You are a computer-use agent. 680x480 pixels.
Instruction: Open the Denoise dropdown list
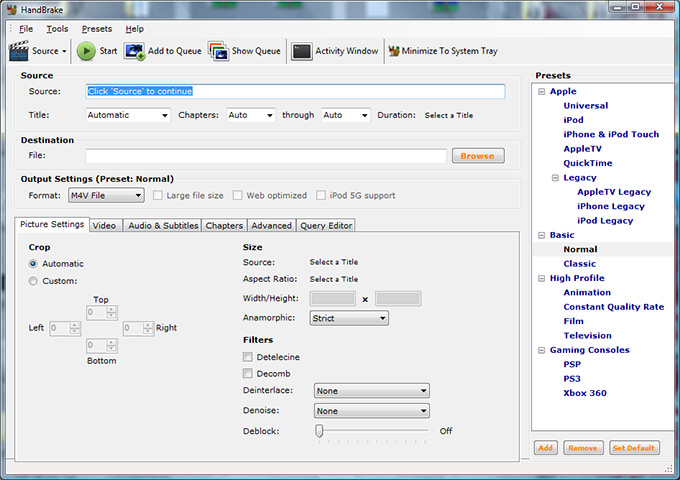pos(371,411)
